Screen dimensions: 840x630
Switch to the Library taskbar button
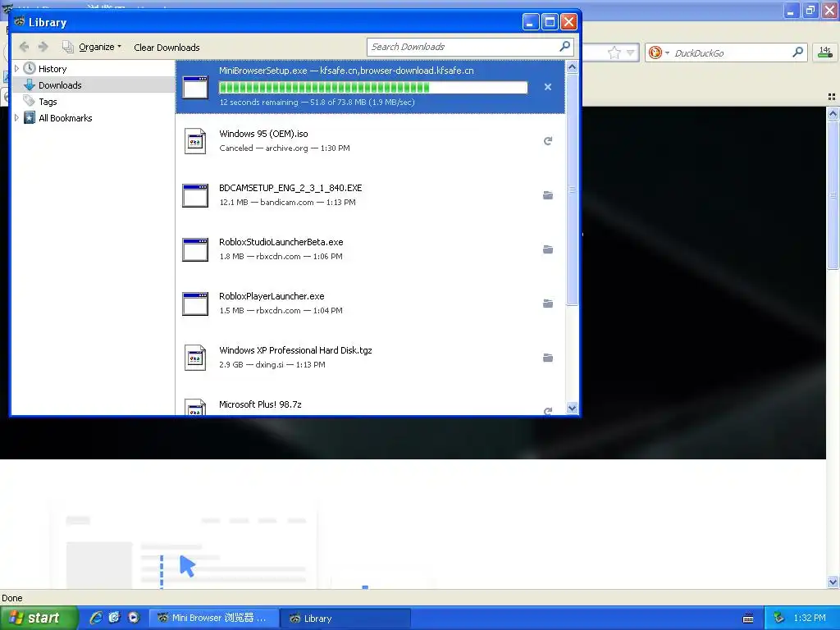[x=346, y=619]
